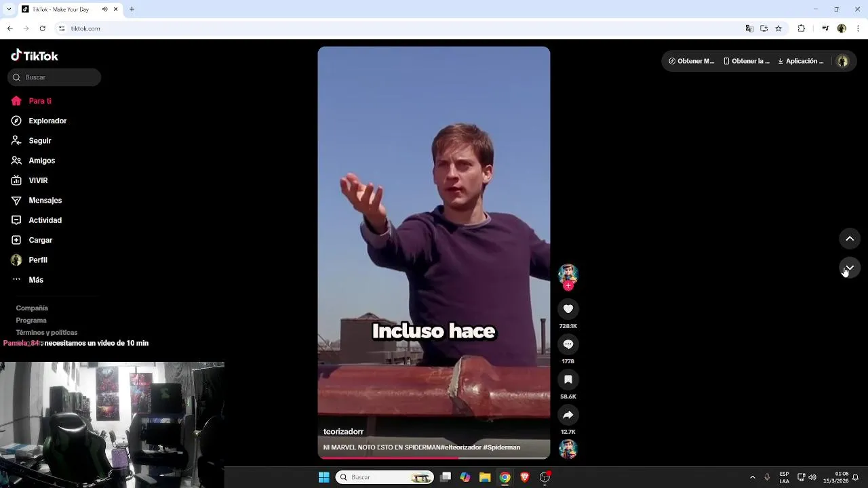This screenshot has width=868, height=488.
Task: Open volume control in system tray
Action: (x=812, y=477)
